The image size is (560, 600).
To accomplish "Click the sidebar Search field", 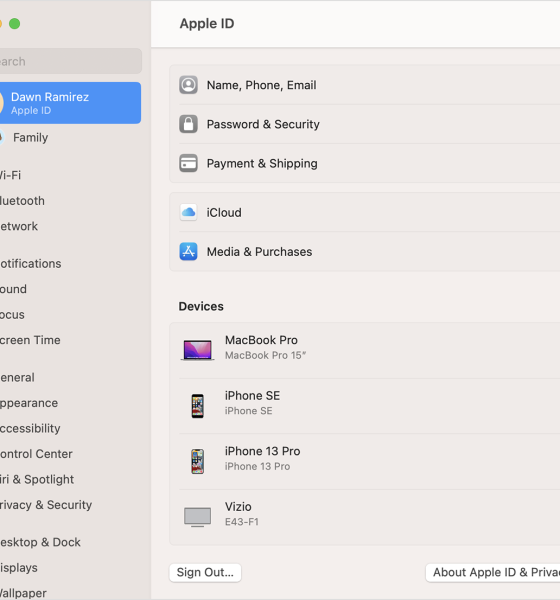I will (x=70, y=61).
